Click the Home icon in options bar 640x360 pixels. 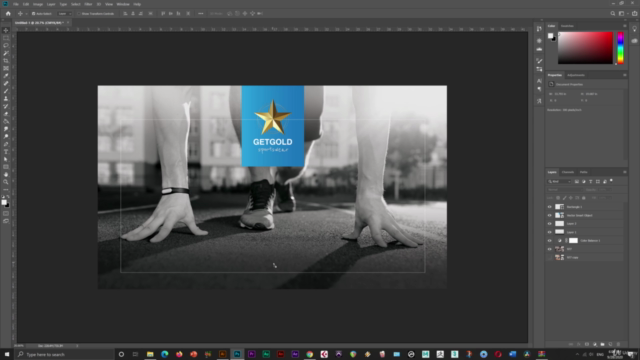[8, 13]
